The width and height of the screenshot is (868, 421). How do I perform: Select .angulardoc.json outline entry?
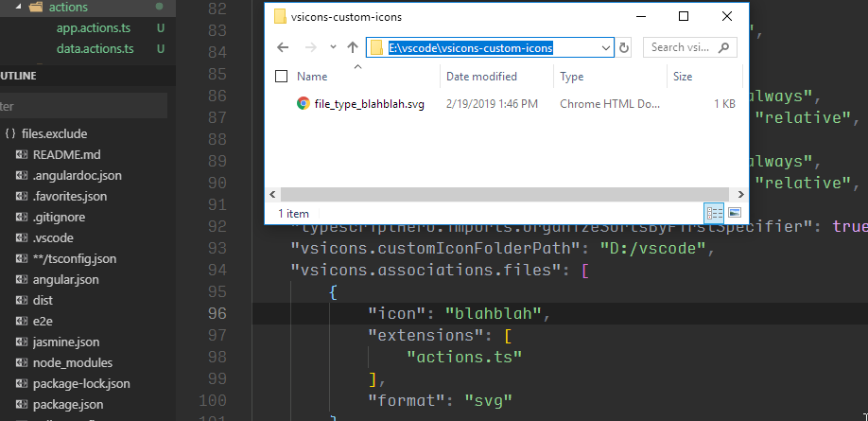77,176
